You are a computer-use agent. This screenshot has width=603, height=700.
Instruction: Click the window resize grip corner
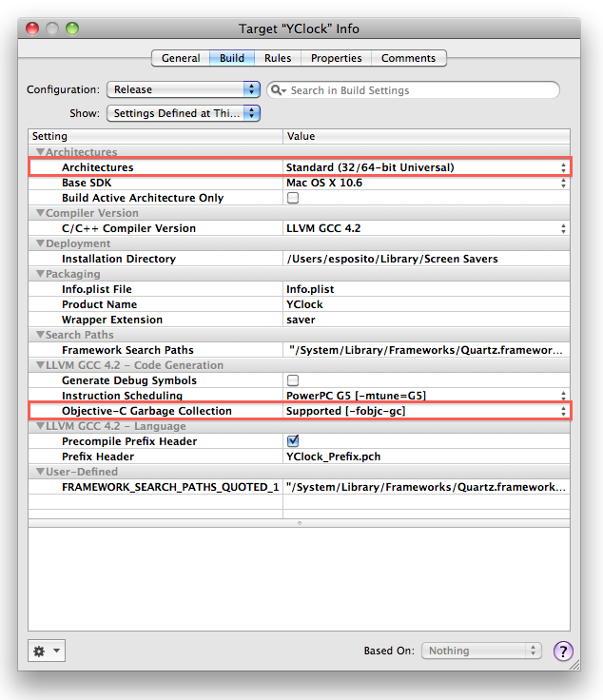pyautogui.click(x=574, y=665)
